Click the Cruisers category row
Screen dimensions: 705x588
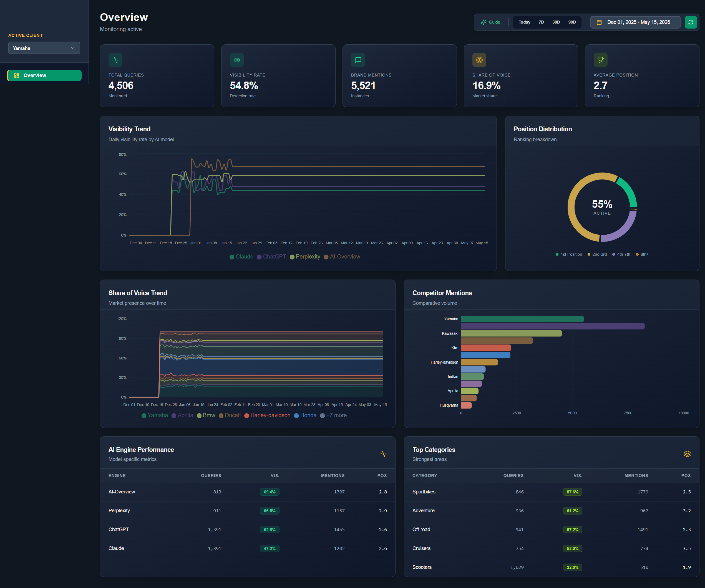[551, 548]
